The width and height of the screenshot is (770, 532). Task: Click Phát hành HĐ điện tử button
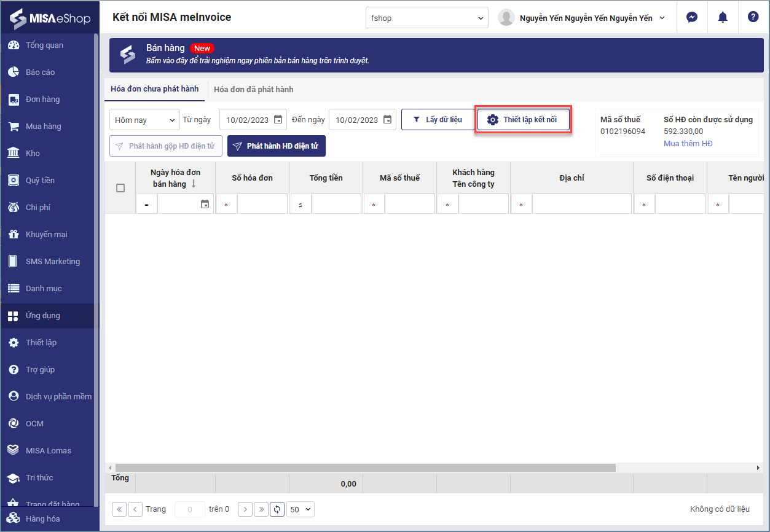coord(277,146)
